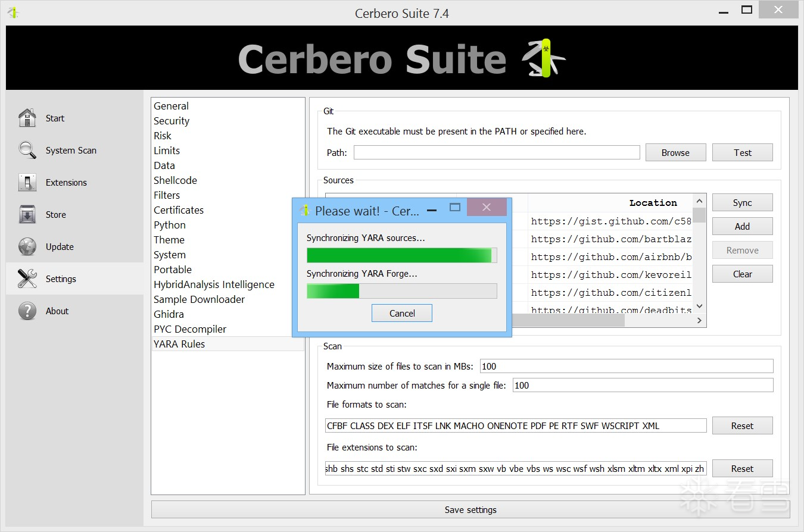Focus the maximum matches number field
This screenshot has width=804, height=532.
(643, 385)
